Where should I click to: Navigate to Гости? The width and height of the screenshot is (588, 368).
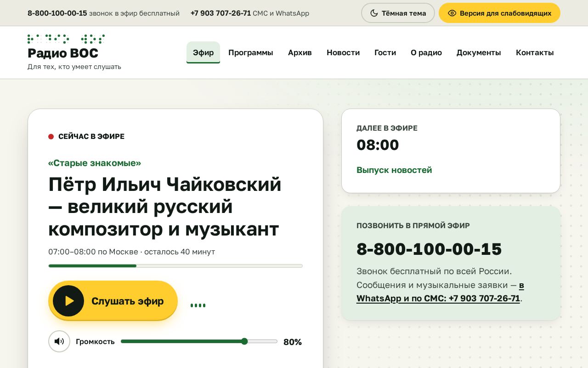click(385, 52)
